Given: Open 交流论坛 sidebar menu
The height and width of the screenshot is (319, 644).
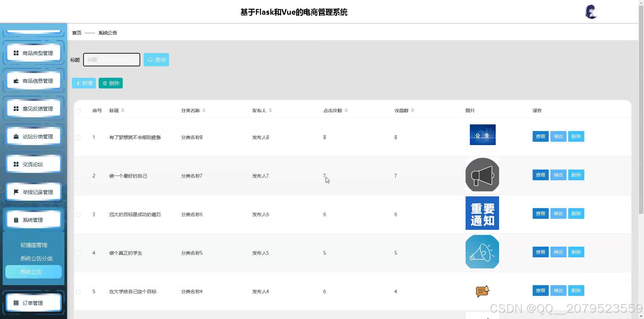Looking at the screenshot, I should 34,164.
